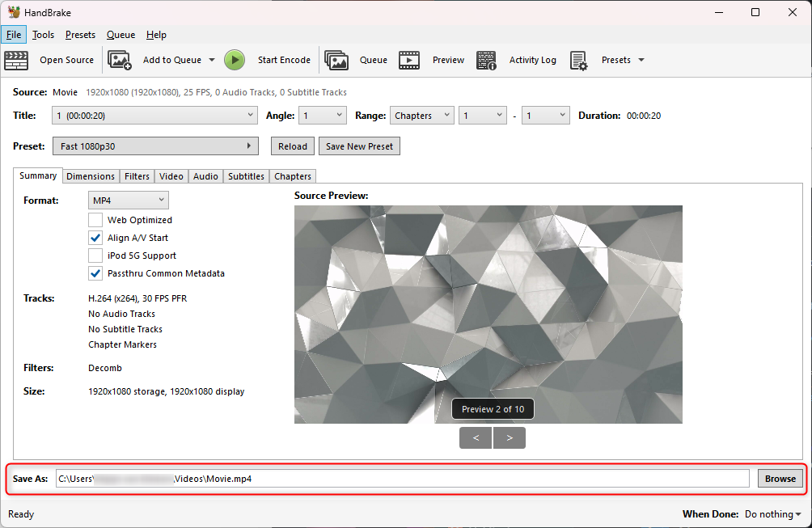Image resolution: width=812 pixels, height=528 pixels.
Task: Uncheck Align A/V Start
Action: (x=95, y=238)
